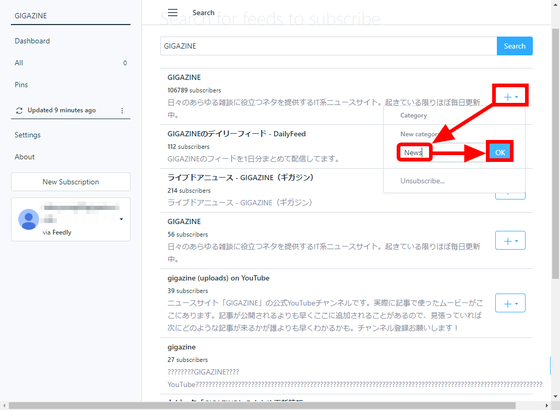Viewport: 560px width, 410px height.
Task: Select the GIGAZINEのデイリーフィード - DailyFeed result
Action: coord(236,134)
